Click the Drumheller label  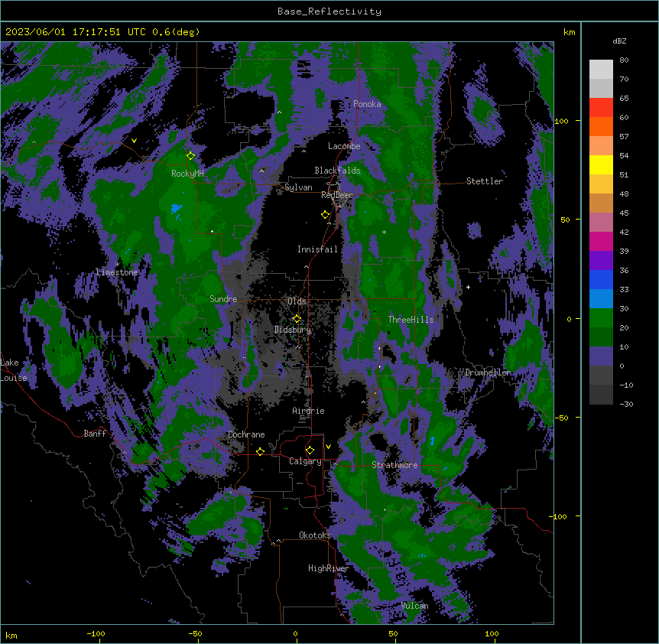coord(488,372)
